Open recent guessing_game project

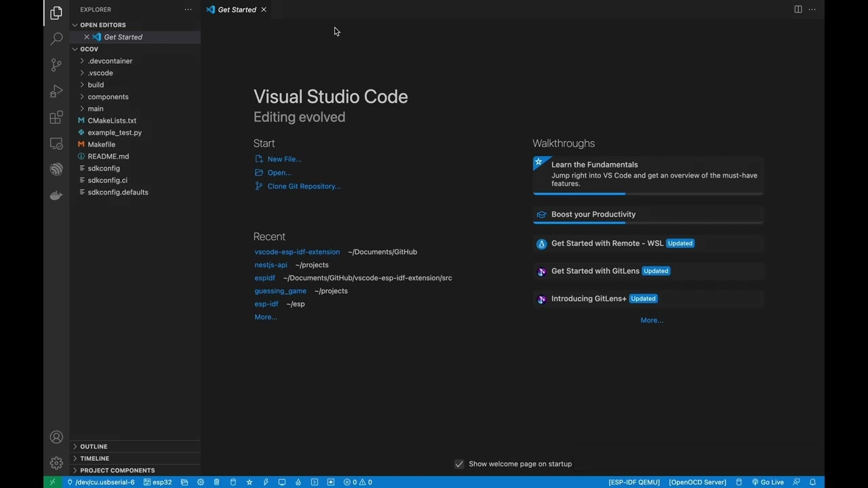(x=280, y=291)
